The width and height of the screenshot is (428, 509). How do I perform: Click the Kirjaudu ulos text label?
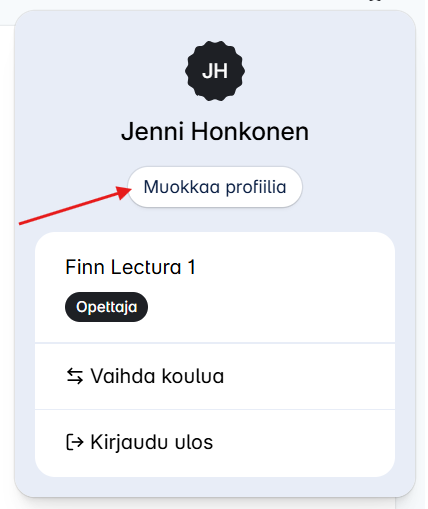pos(152,443)
